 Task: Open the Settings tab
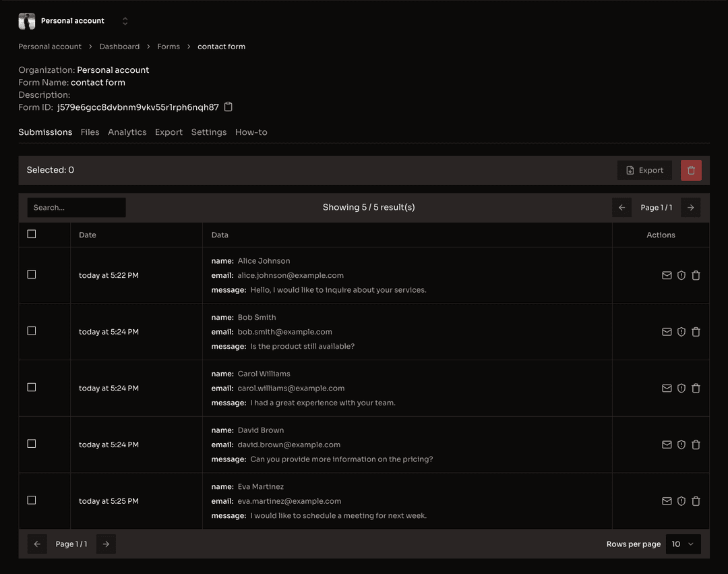tap(208, 132)
